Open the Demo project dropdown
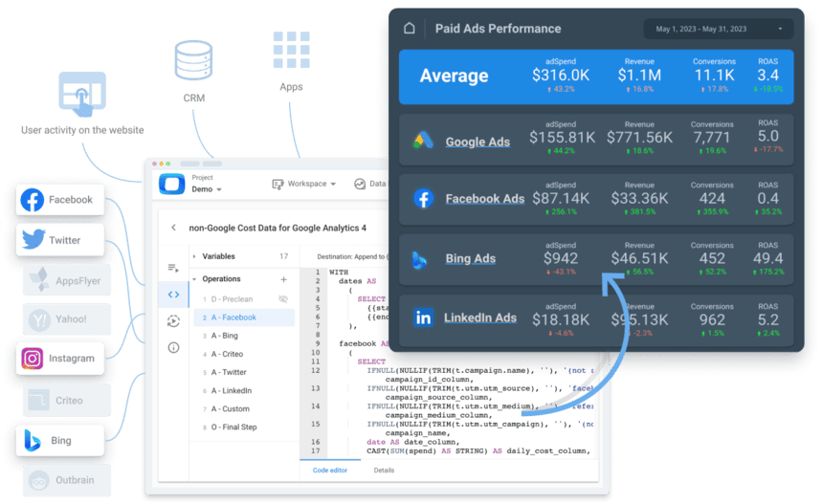 click(207, 189)
